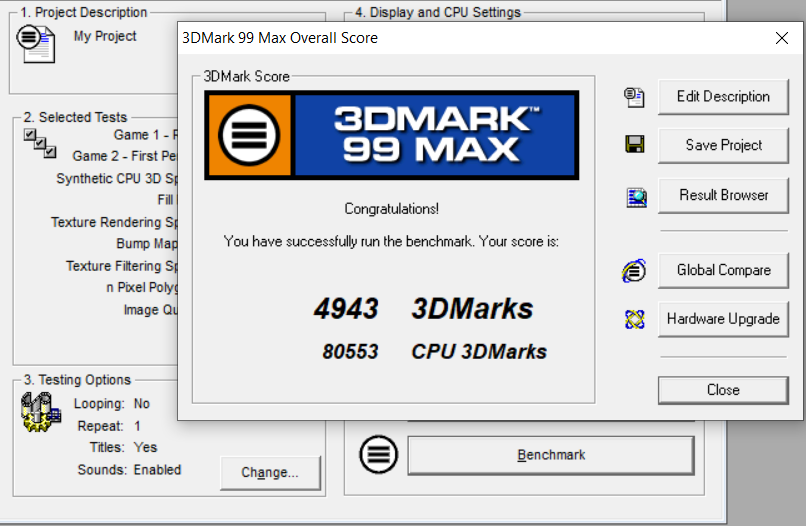Click the 80553 CPU score value

(x=350, y=352)
